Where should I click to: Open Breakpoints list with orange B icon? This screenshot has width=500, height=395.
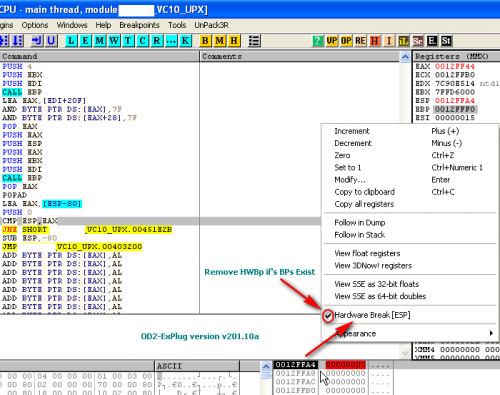[205, 41]
